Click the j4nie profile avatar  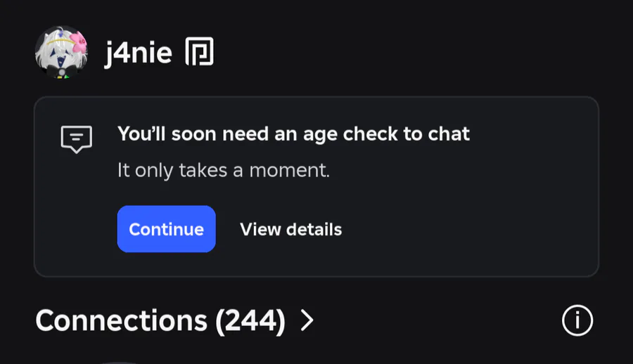click(61, 52)
